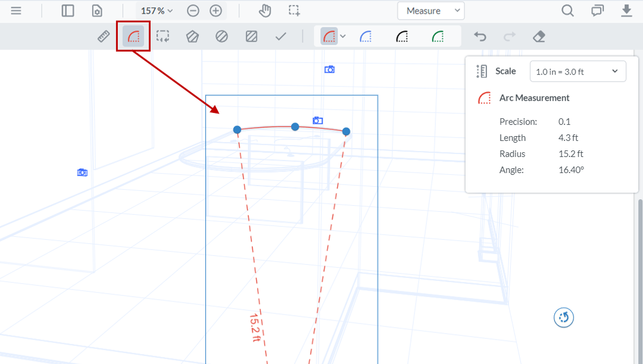Viewport: 643px width, 364px height.
Task: Select the Arc Measurement tool
Action: coord(133,36)
